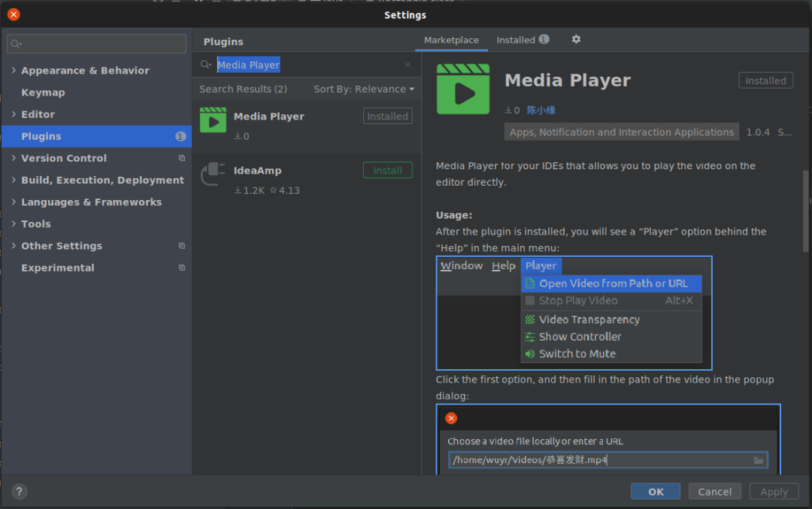The width and height of the screenshot is (812, 509).
Task: Click the plugin search field with Media Player
Action: pos(305,65)
